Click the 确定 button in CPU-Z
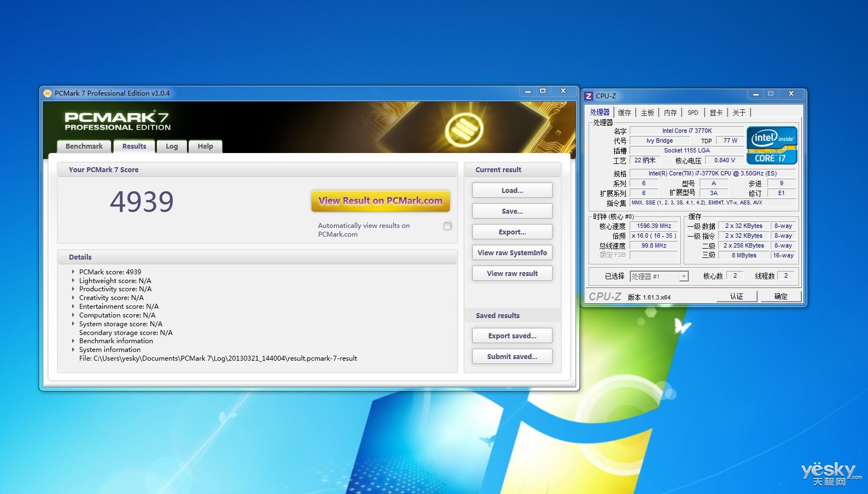The image size is (868, 494). (781, 296)
